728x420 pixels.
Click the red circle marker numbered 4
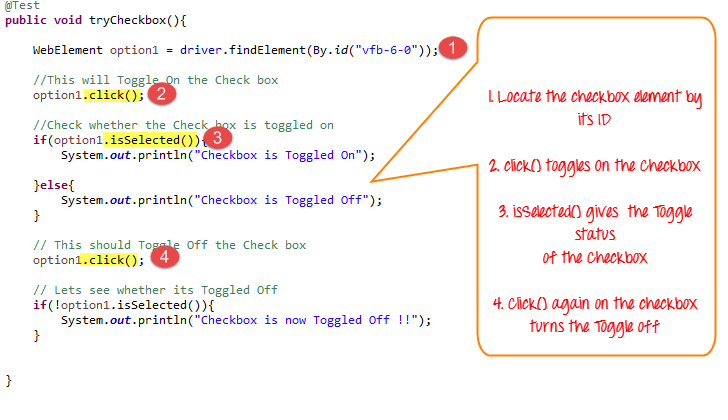point(166,258)
